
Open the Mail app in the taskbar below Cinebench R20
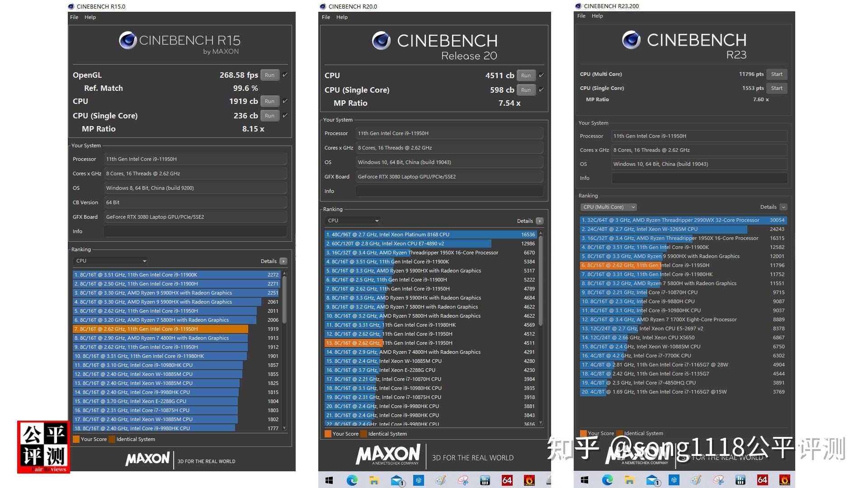click(x=397, y=480)
